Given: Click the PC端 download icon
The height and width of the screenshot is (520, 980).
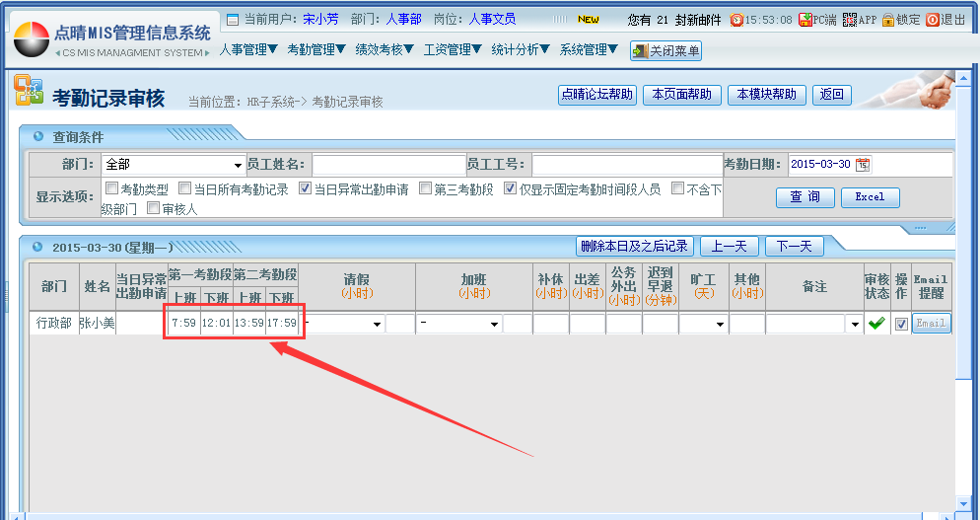Looking at the screenshot, I should pos(805,20).
